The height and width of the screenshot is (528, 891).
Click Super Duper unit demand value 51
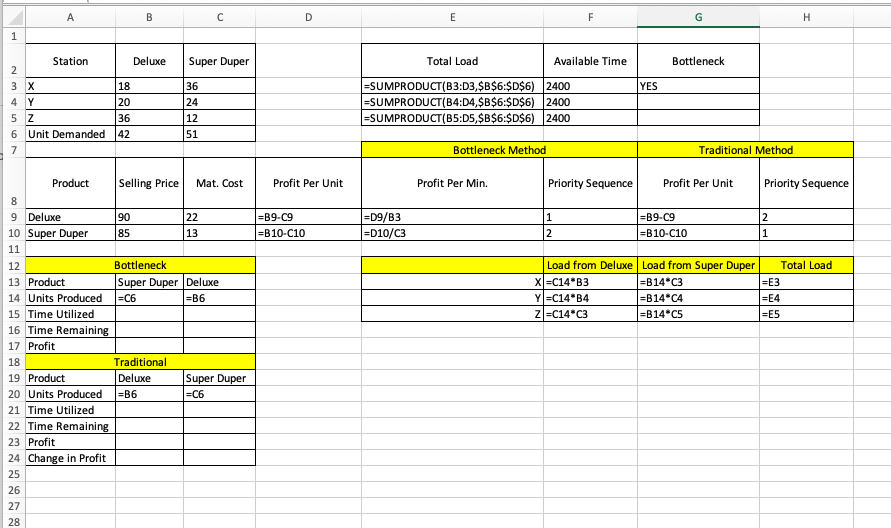[219, 134]
